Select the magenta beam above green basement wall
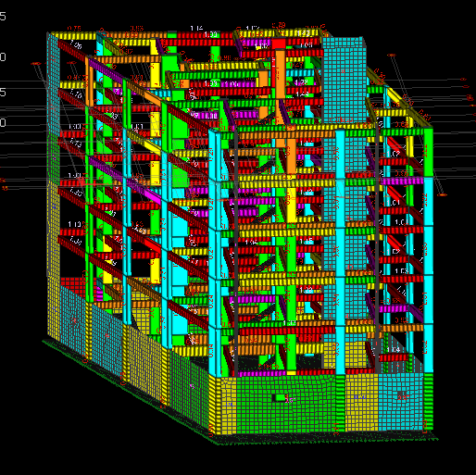476x475 pixels. [262, 373]
